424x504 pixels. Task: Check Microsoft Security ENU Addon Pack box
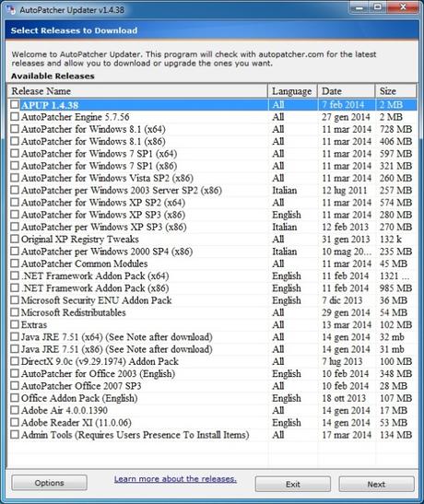point(15,299)
